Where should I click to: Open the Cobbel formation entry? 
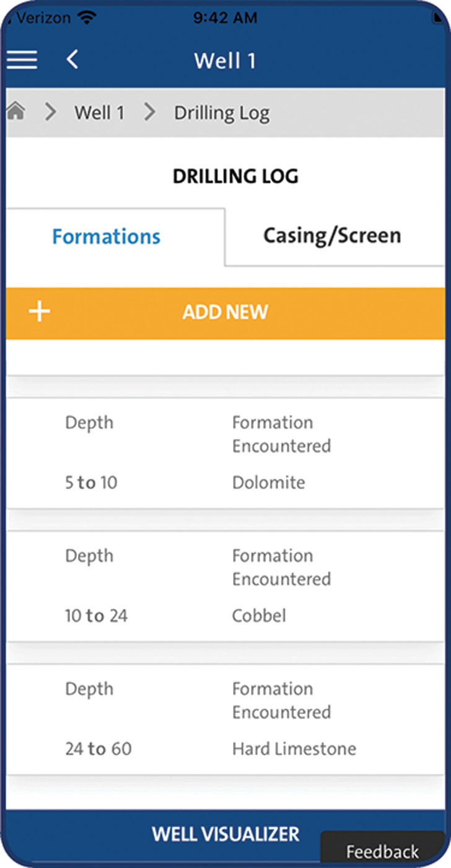point(225,587)
